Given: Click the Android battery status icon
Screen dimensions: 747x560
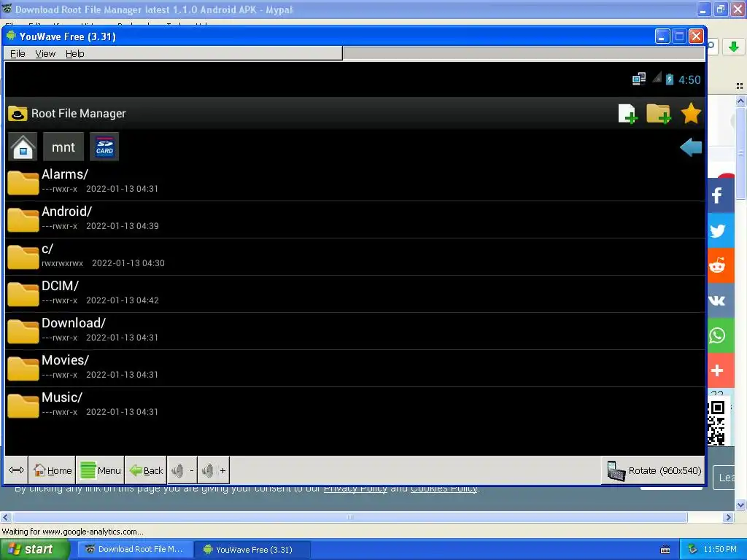Looking at the screenshot, I should [670, 79].
